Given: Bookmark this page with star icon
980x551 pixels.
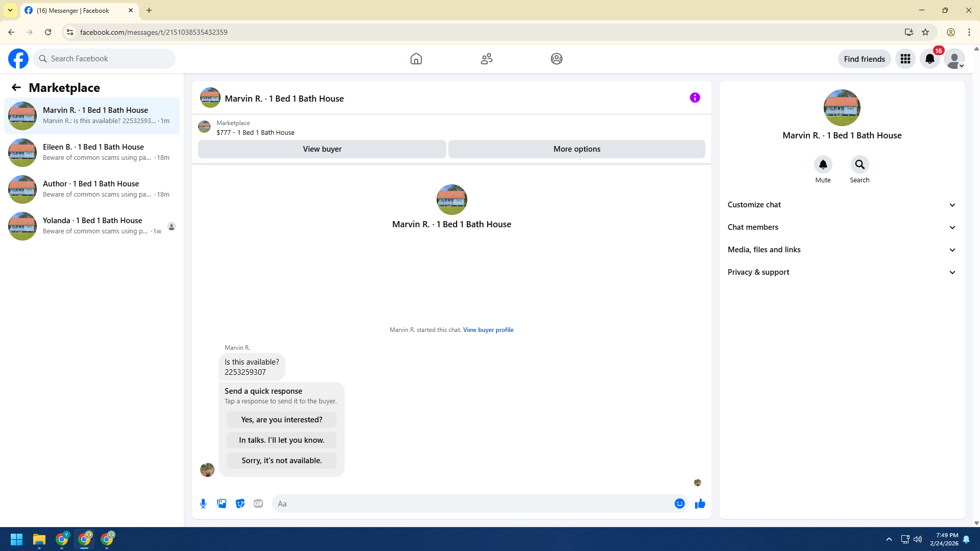Looking at the screenshot, I should (x=925, y=32).
